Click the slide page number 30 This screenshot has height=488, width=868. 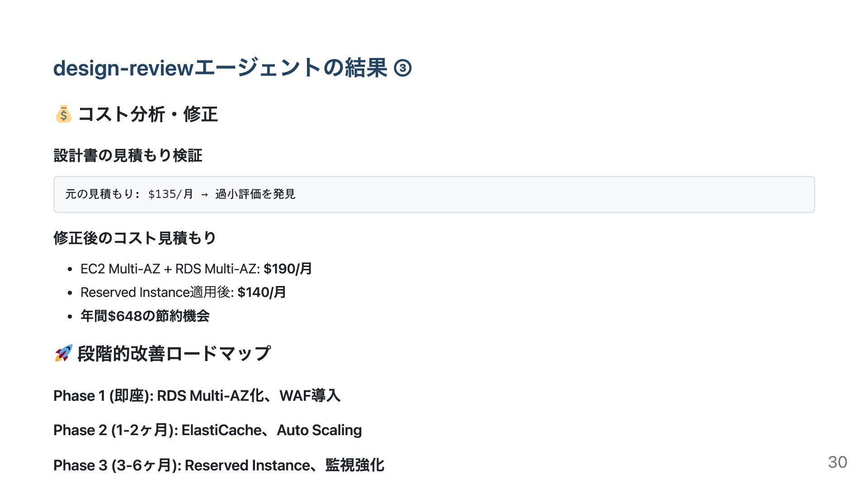coord(837,462)
